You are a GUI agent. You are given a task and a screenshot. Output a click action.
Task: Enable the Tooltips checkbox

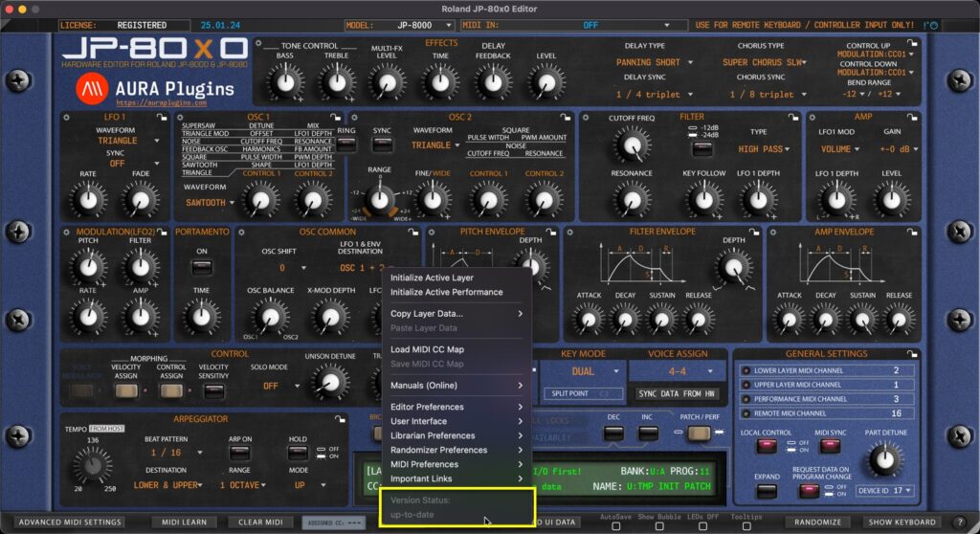coord(746,526)
